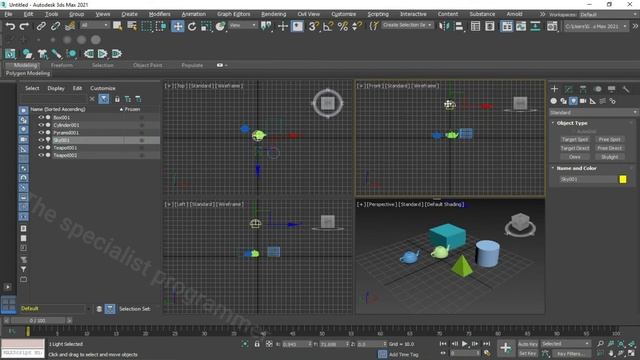
Task: Select the Helpers category icon
Action: pyautogui.click(x=593, y=101)
